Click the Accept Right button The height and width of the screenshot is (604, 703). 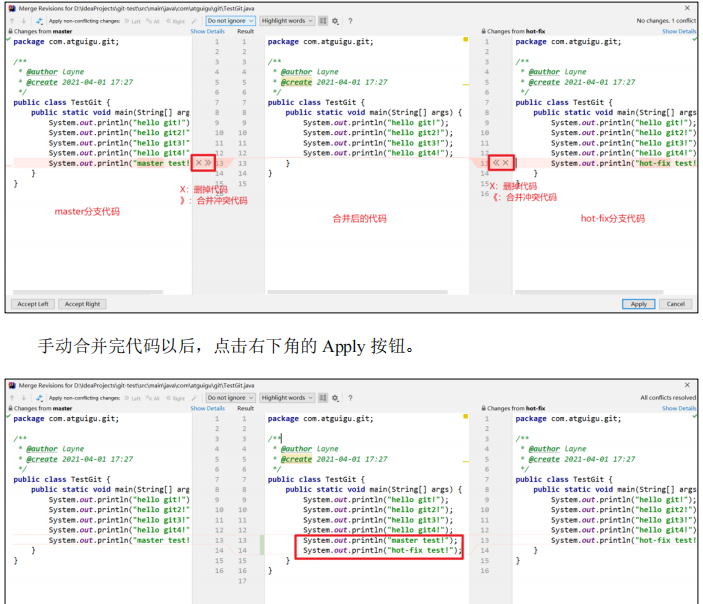pyautogui.click(x=82, y=304)
